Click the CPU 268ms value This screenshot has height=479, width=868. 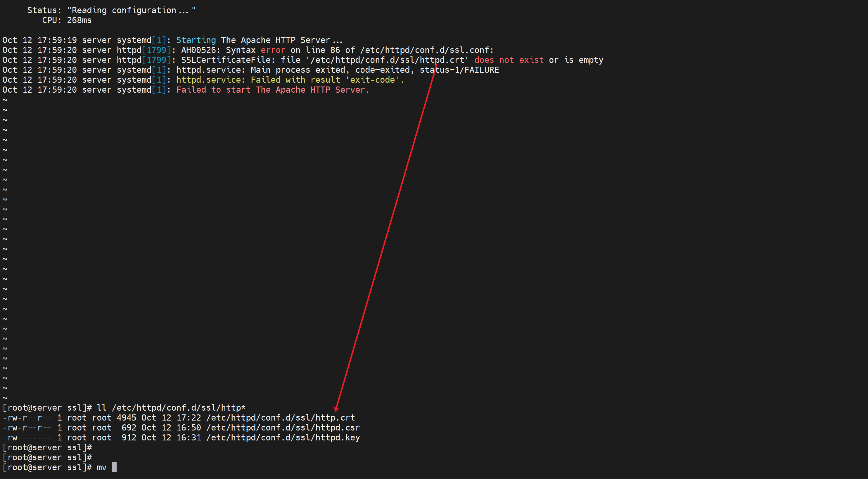click(x=79, y=20)
